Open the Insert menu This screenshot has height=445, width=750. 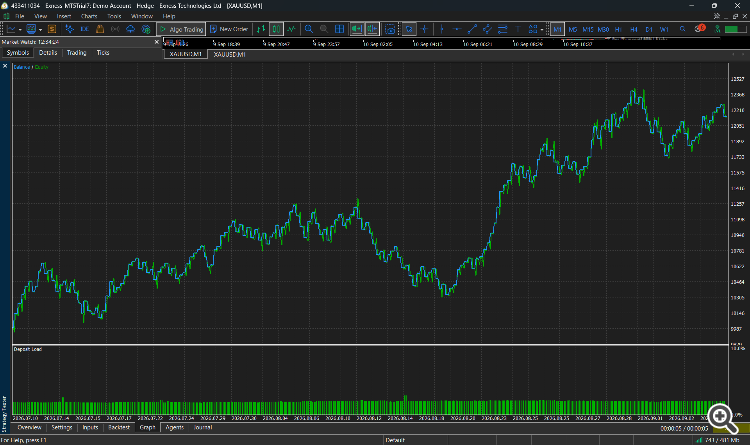coord(64,16)
